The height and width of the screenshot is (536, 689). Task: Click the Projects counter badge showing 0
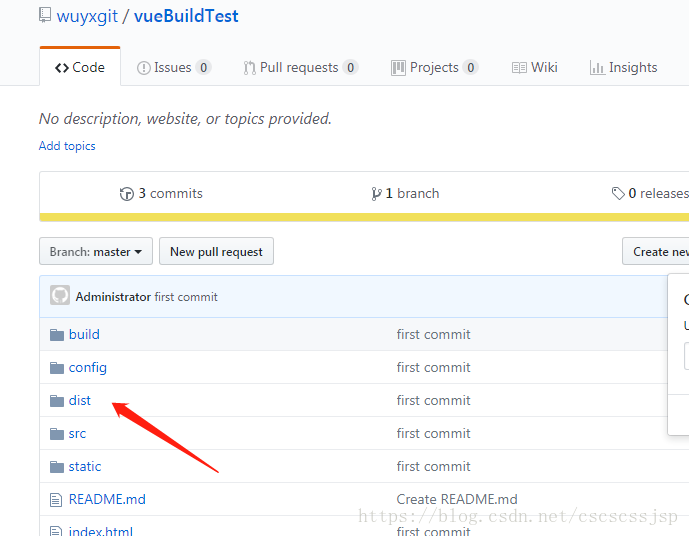[x=471, y=67]
